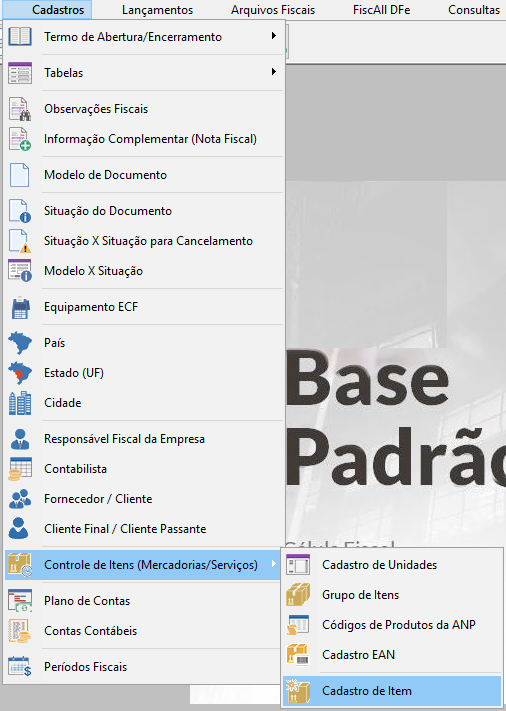
Task: Click the Responsável Fiscal da Empresa person icon
Action: tap(20, 439)
